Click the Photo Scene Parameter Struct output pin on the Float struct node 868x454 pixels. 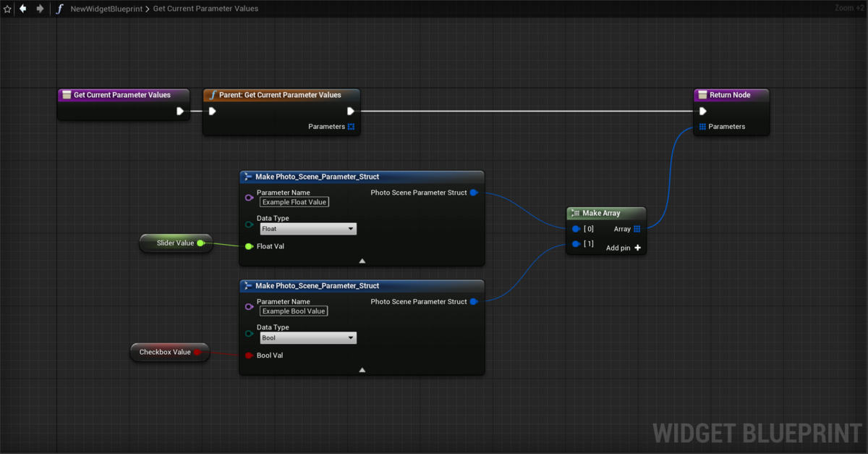pyautogui.click(x=474, y=193)
